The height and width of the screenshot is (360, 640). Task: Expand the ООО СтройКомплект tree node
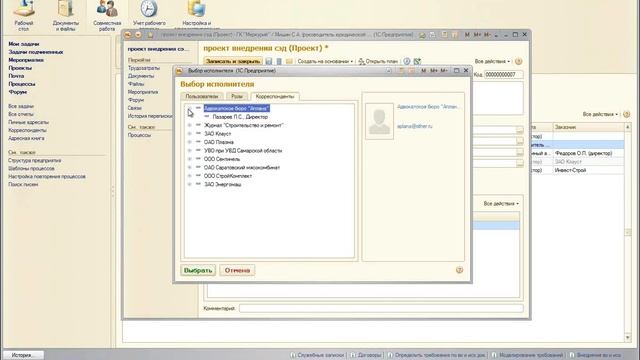[189, 176]
